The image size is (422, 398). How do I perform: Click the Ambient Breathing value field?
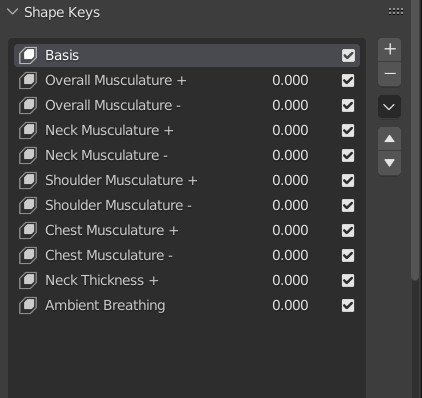coord(290,305)
